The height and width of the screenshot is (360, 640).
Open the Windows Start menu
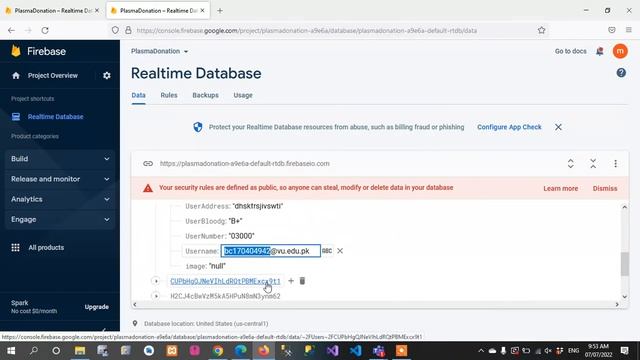pyautogui.click(x=11, y=351)
